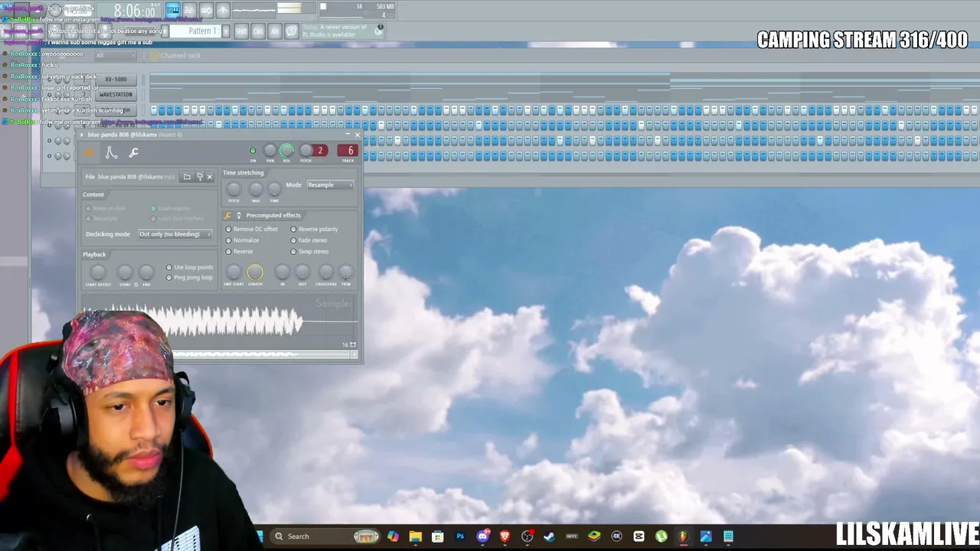The image size is (980, 551).
Task: Click the Alt key indicator button
Action: coord(275,31)
